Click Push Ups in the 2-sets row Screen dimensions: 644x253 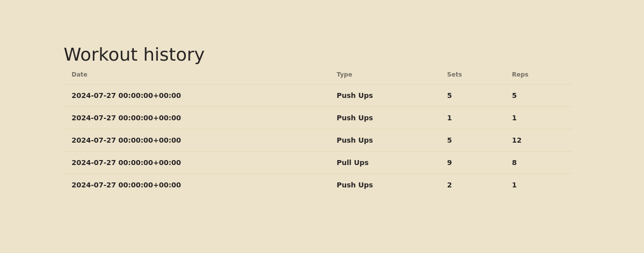(354, 185)
